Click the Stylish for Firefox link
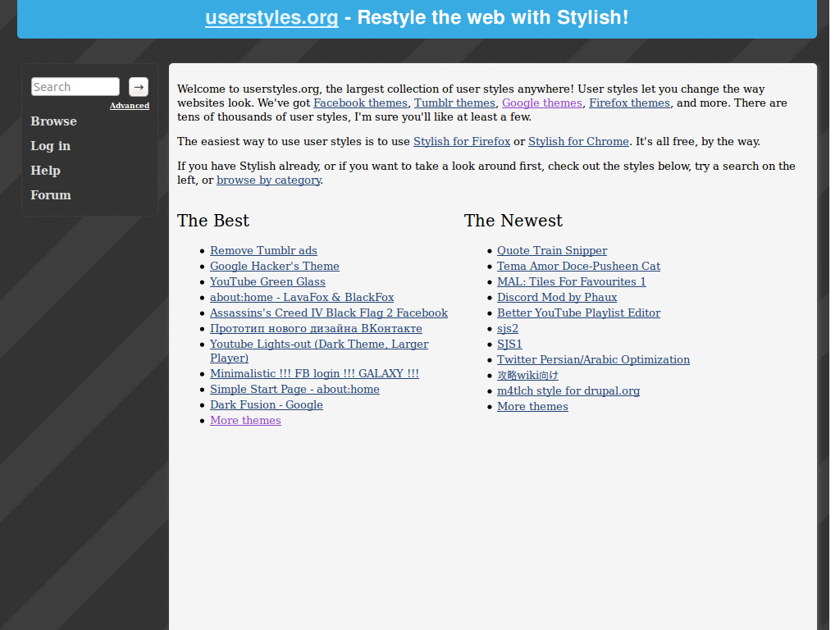 462,141
